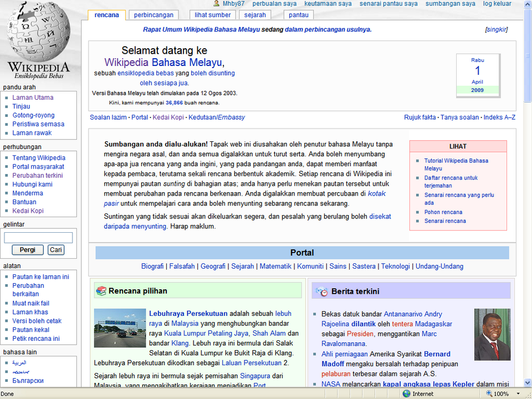The image size is (532, 399).
Task: Open the portrait photo in Berita terkini
Action: pyautogui.click(x=492, y=334)
